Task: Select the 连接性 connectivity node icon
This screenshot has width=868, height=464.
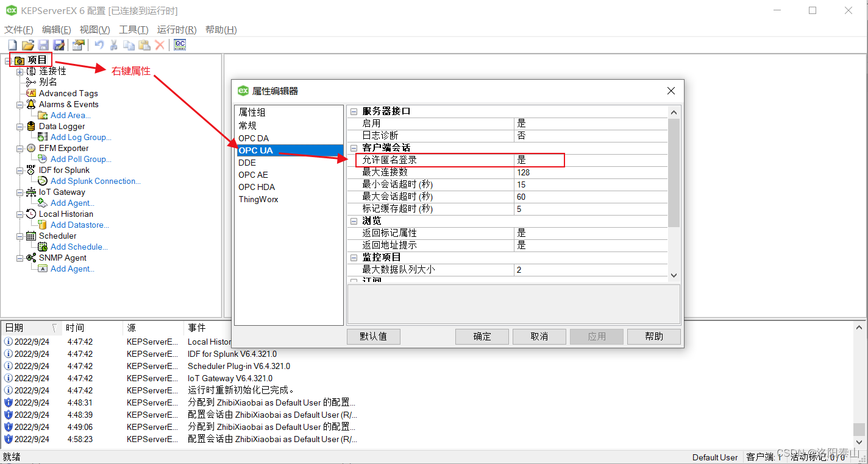Action: tap(31, 71)
